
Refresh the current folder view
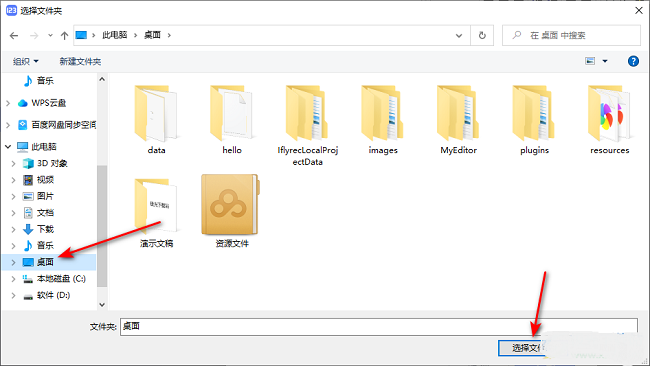pyautogui.click(x=482, y=36)
